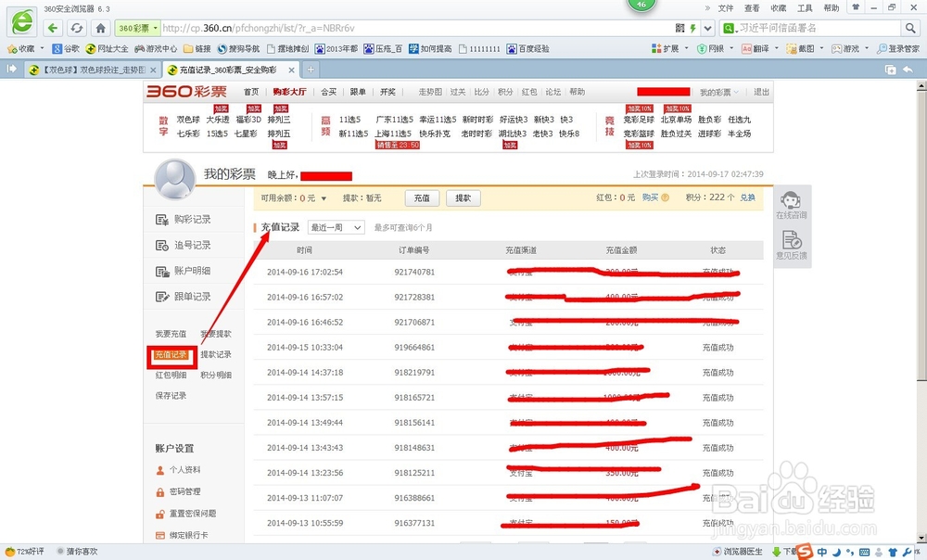Click the 兑换 points link

747,197
